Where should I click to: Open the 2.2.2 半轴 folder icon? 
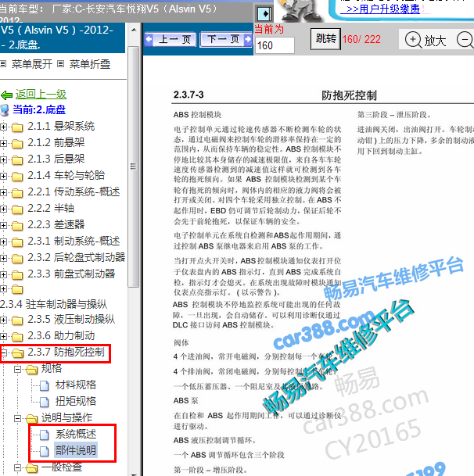17,209
